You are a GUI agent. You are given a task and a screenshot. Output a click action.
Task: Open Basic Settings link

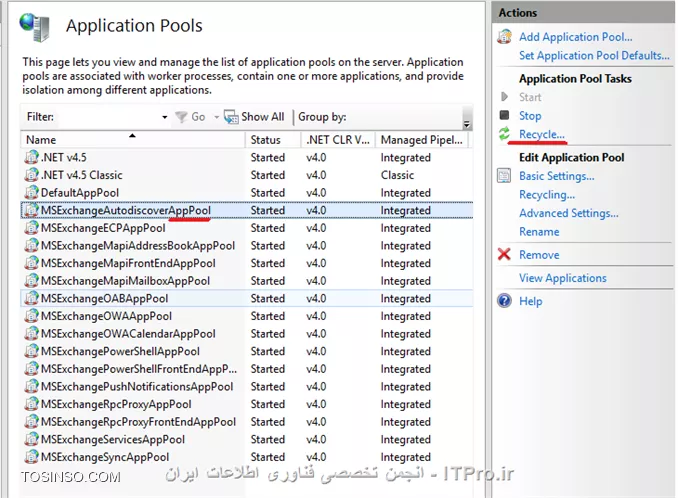pyautogui.click(x=557, y=176)
